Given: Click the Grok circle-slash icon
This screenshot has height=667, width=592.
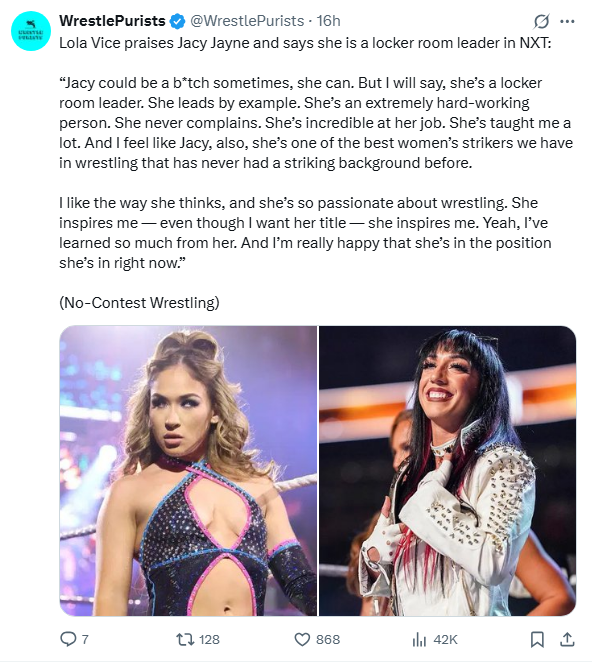Looking at the screenshot, I should (541, 21).
